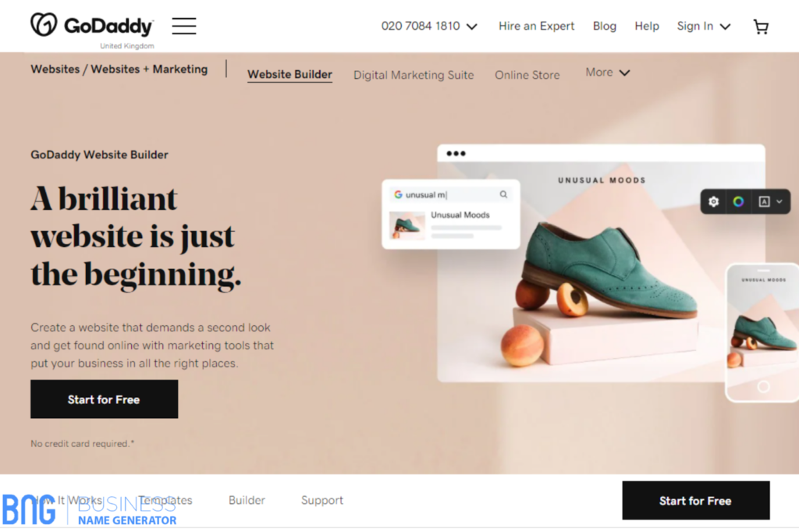Open the hamburger menu next to GoDaddy logo
Image resolution: width=799 pixels, height=532 pixels.
[184, 26]
